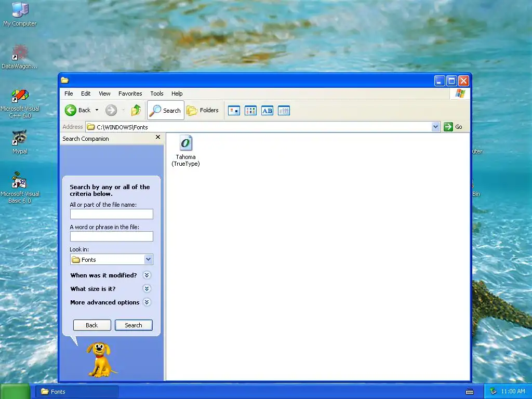Screen dimensions: 532x399
Task: Open the Mypal browser shortcut
Action: click(20, 142)
